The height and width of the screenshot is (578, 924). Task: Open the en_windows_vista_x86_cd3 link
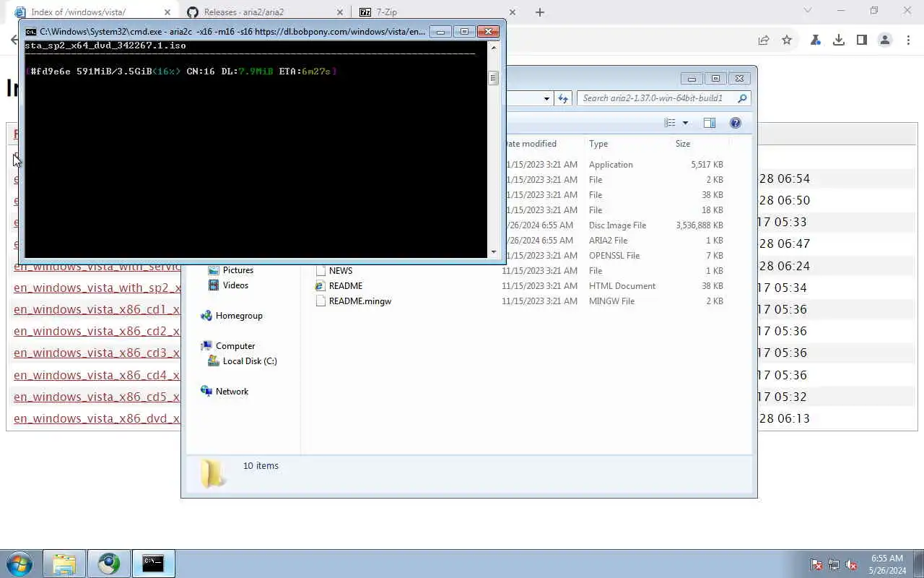pyautogui.click(x=97, y=353)
